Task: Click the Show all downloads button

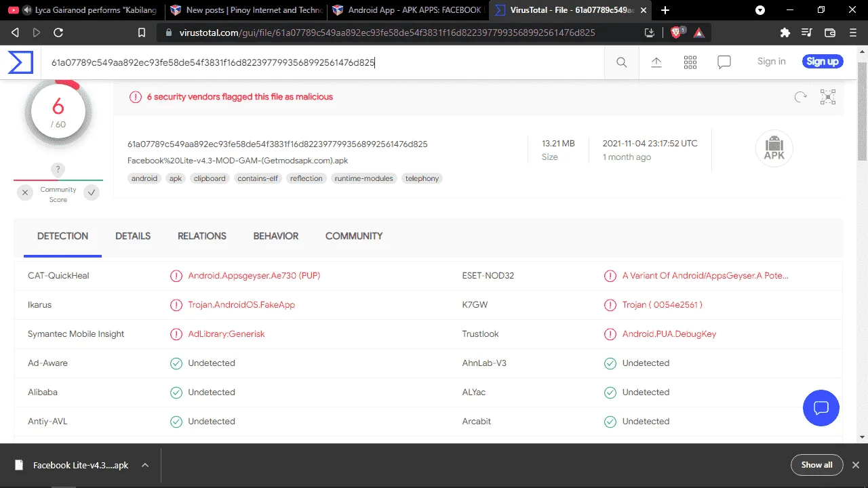Action: 816,465
